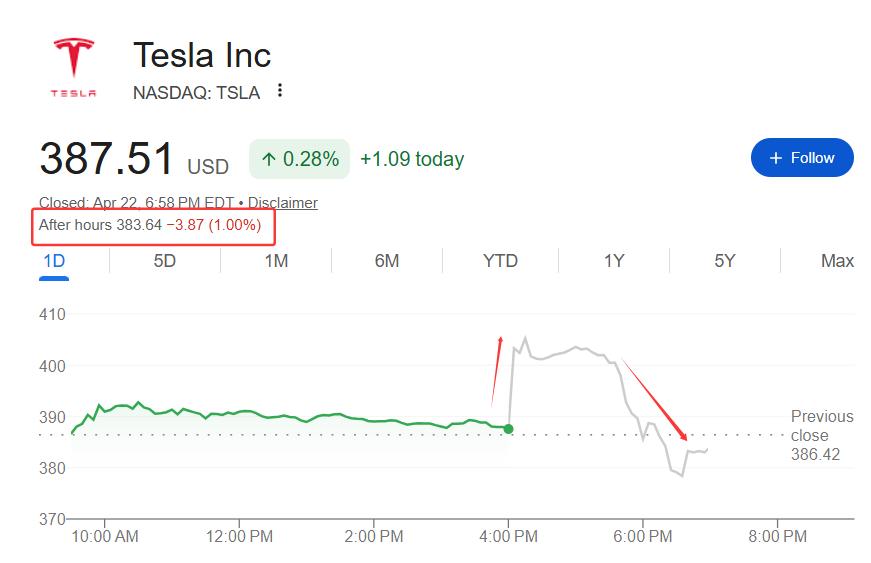Image resolution: width=871 pixels, height=563 pixels.
Task: Select the YTD chart range
Action: click(500, 261)
